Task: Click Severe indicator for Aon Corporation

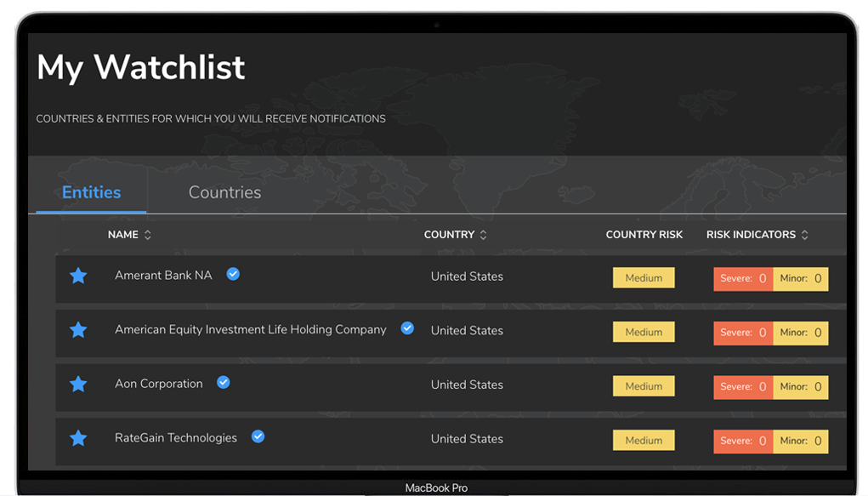Action: pos(743,387)
